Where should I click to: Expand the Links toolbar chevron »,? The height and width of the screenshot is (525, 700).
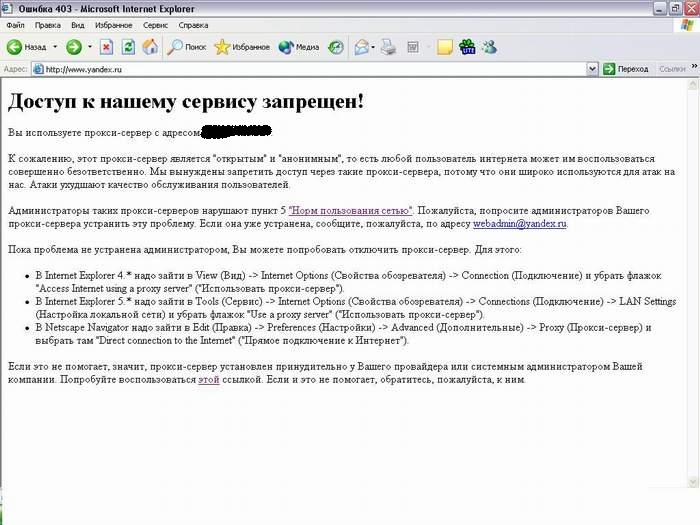[x=694, y=66]
